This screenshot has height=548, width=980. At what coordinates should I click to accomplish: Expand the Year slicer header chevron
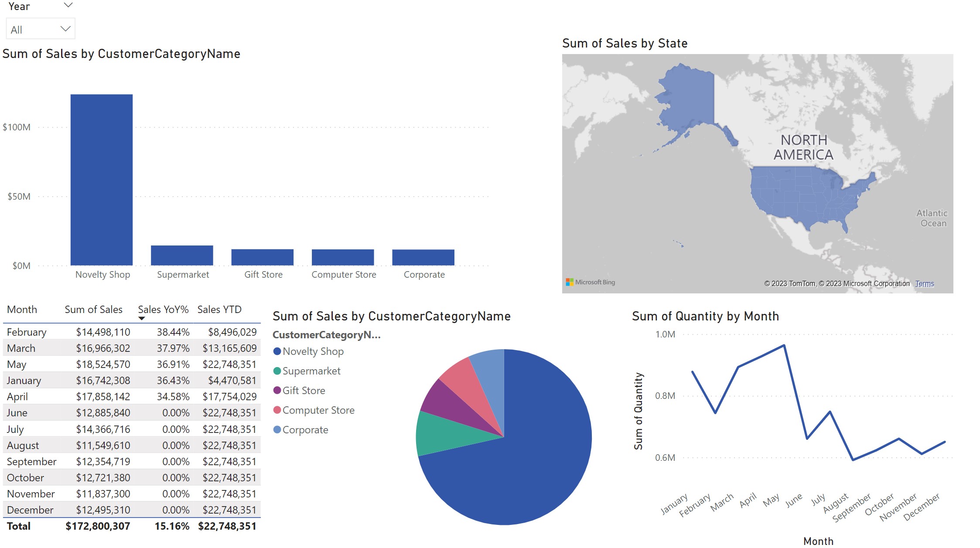click(x=68, y=5)
